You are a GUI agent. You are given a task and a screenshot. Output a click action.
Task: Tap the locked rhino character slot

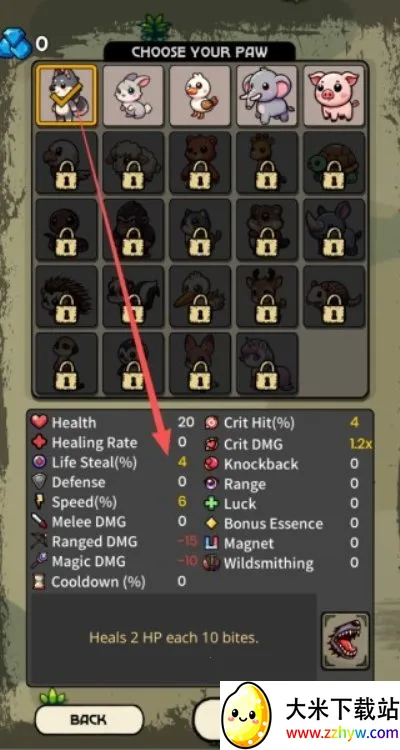(x=334, y=230)
